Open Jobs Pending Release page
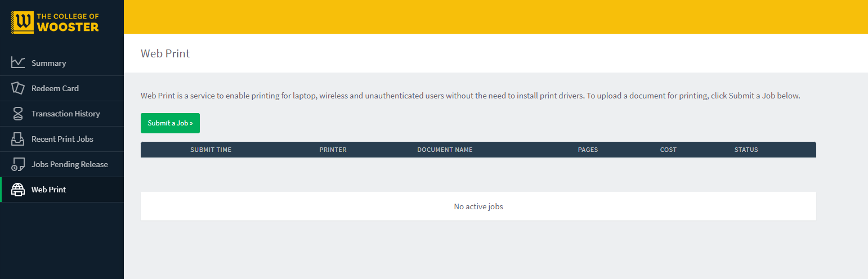 tap(62, 164)
